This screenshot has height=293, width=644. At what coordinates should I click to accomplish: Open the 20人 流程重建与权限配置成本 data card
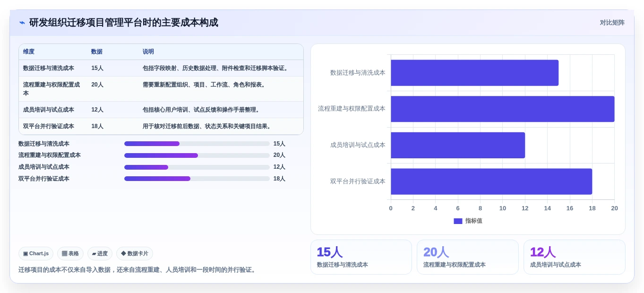(468, 257)
